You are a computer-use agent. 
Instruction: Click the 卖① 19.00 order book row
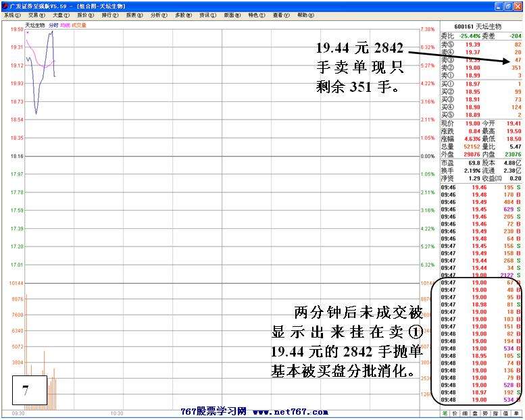coord(481,76)
